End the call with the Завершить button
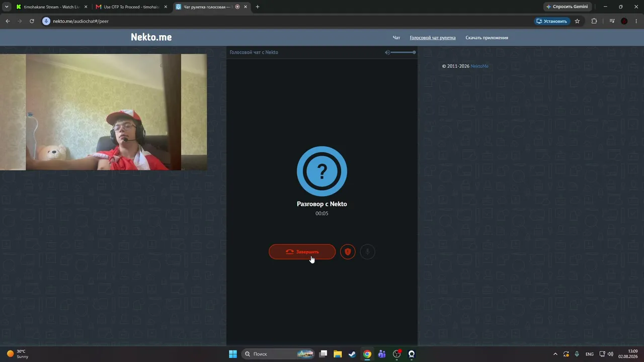The width and height of the screenshot is (644, 362). tap(302, 252)
